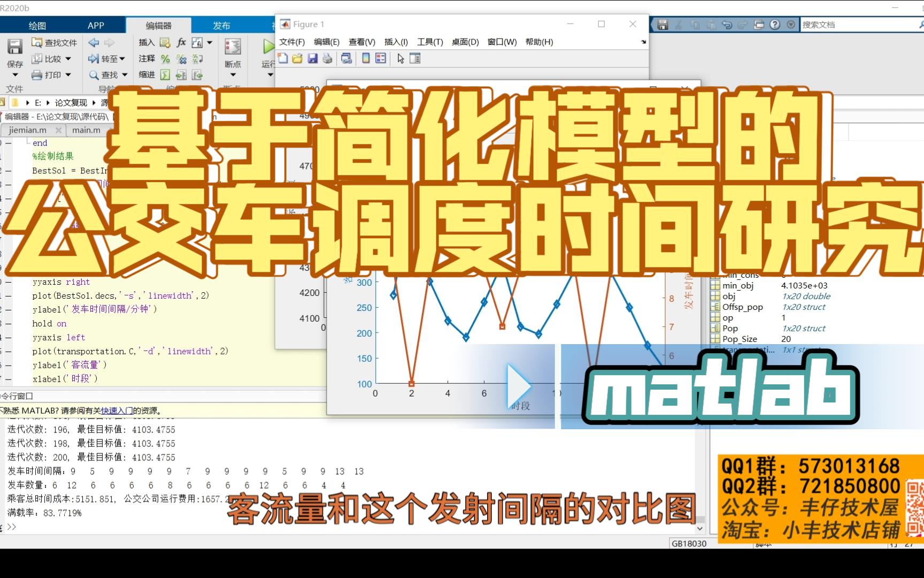Screen dimensions: 924x578
Task: Insert a section break icon
Action: tap(165, 43)
